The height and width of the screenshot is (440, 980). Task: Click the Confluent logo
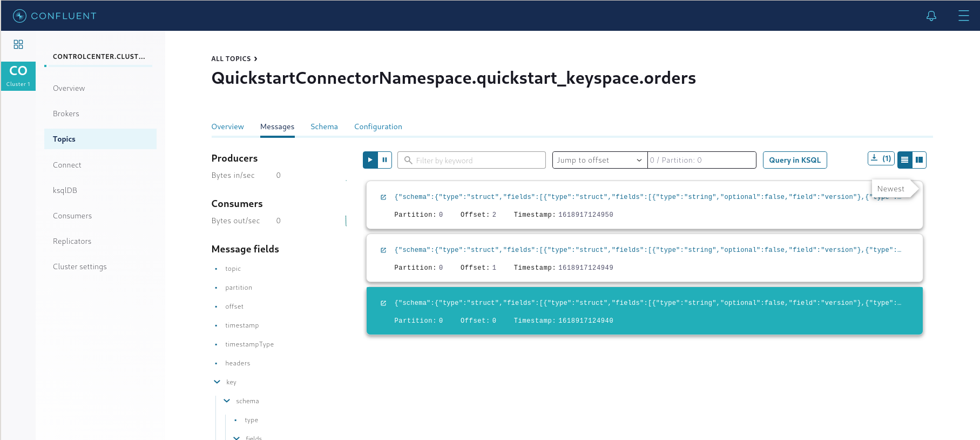55,16
